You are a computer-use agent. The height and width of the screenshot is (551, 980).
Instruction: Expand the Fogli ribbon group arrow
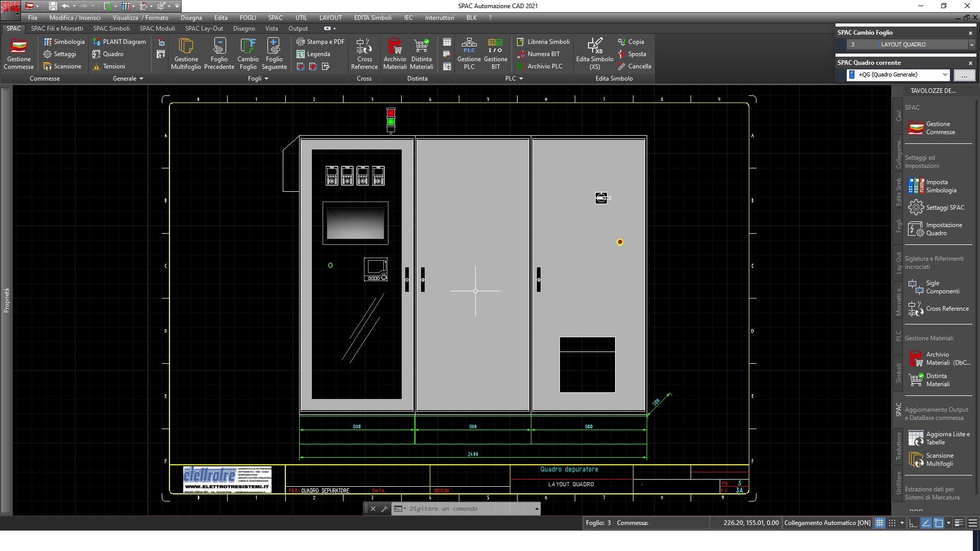click(x=266, y=79)
